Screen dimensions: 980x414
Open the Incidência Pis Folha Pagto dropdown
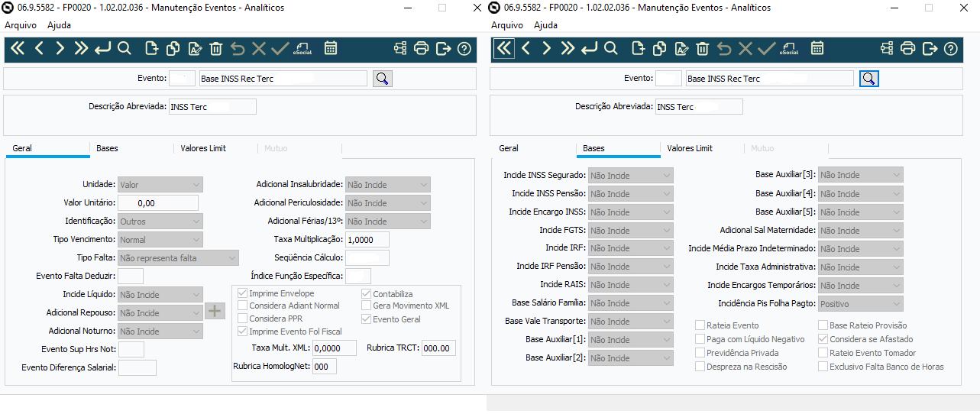coord(896,304)
